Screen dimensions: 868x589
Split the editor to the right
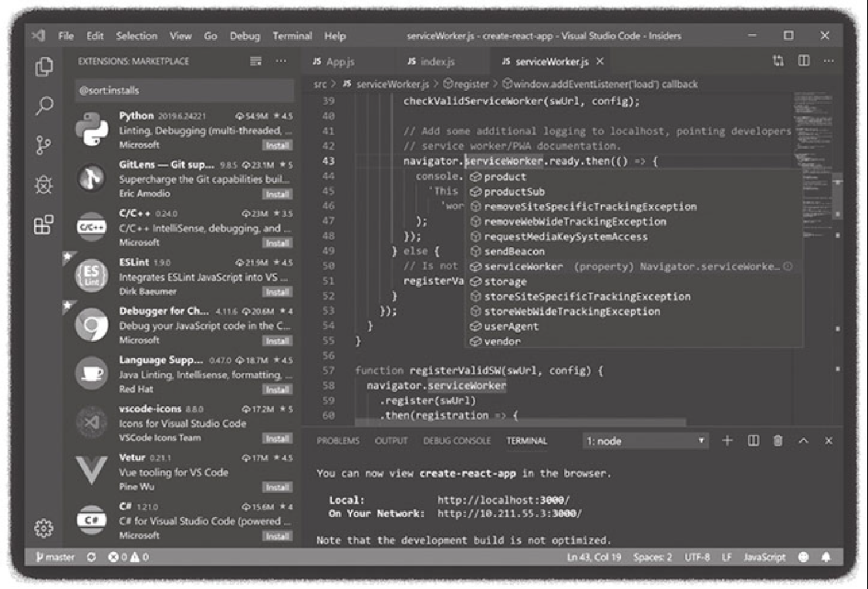804,61
